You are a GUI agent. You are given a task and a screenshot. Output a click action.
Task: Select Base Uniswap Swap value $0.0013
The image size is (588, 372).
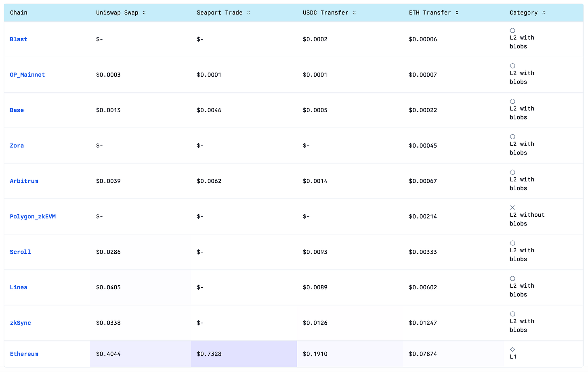pyautogui.click(x=108, y=110)
